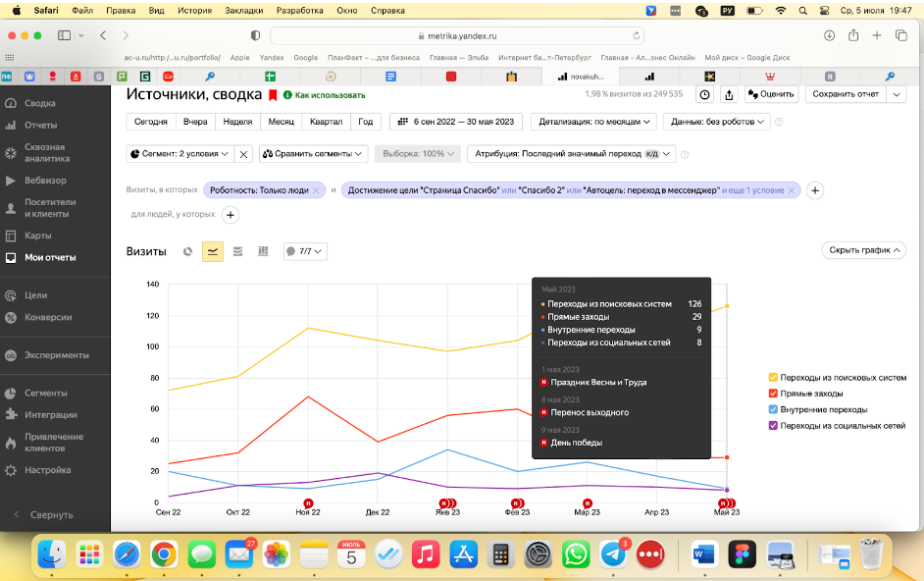Click the Скрыть график button
Image resolution: width=924 pixels, height=581 pixels.
(x=863, y=250)
